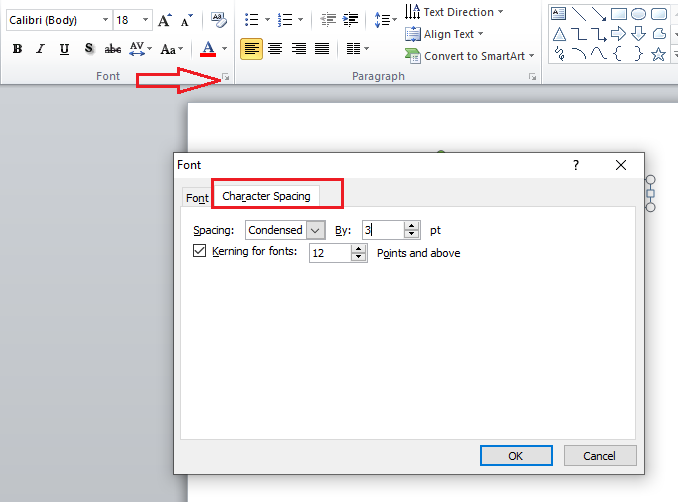Toggle bold formatting
This screenshot has width=678, height=502.
click(17, 49)
